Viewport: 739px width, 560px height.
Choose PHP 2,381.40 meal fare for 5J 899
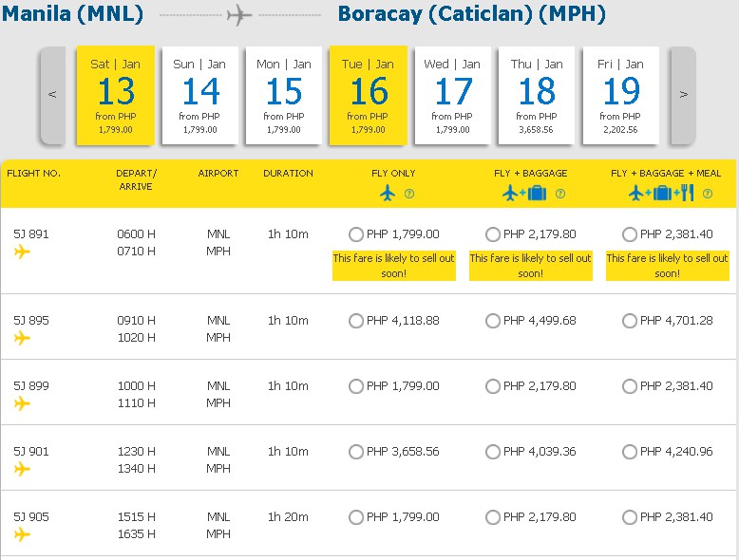[629, 386]
